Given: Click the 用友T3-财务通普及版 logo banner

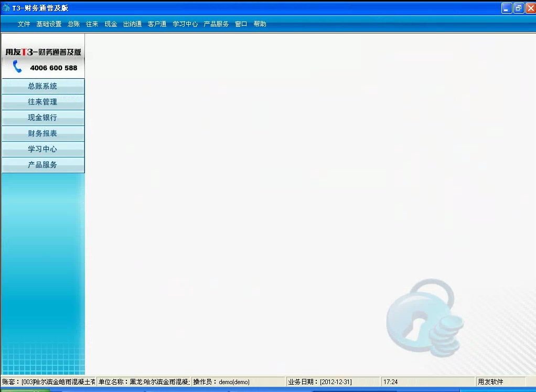Looking at the screenshot, I should (x=43, y=52).
